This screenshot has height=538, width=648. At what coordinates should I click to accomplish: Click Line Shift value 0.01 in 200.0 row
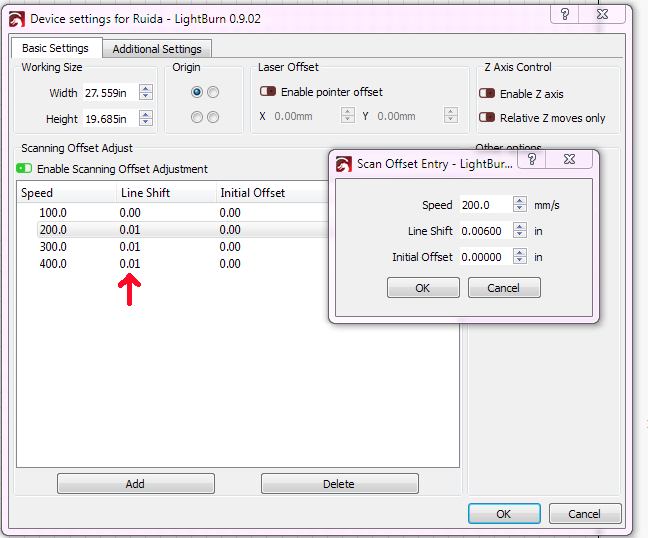point(130,229)
